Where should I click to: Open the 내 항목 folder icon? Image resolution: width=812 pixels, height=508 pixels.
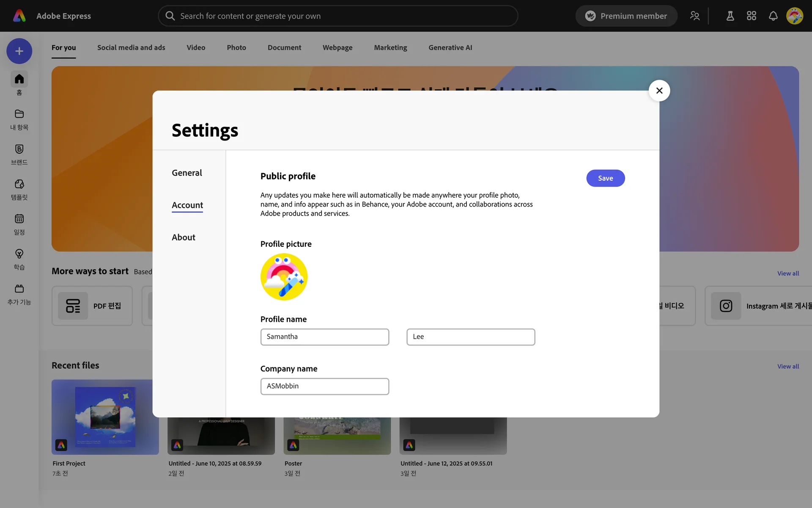[19, 114]
